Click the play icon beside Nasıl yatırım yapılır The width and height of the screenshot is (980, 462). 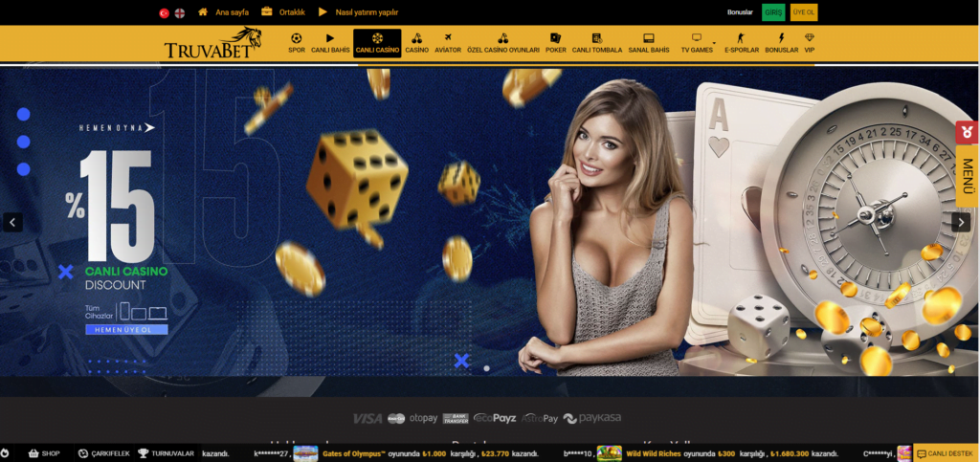[323, 11]
